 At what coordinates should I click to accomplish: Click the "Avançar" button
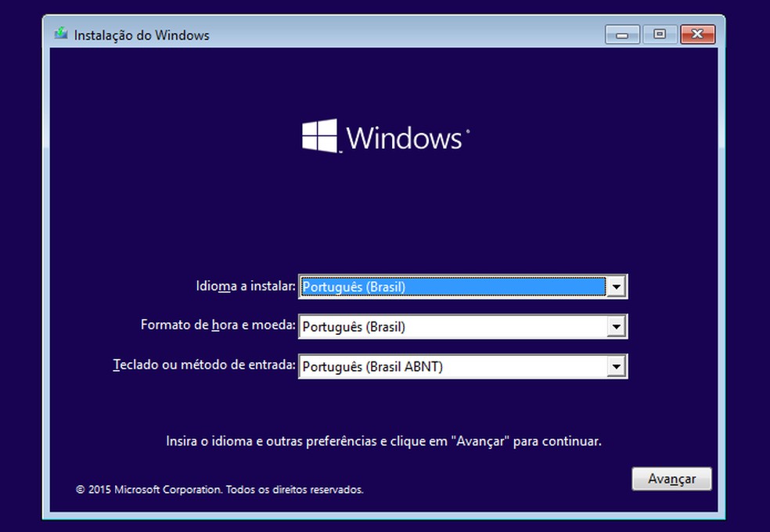tap(671, 478)
